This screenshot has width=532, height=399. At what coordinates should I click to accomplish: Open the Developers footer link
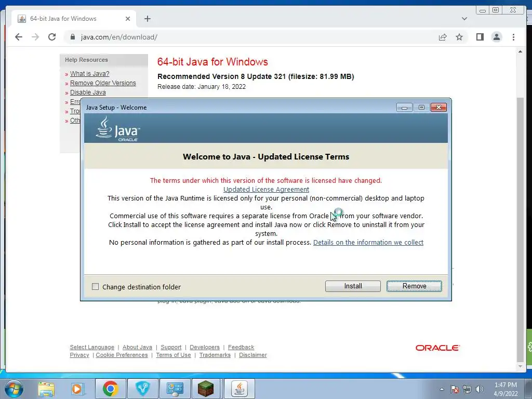point(205,347)
